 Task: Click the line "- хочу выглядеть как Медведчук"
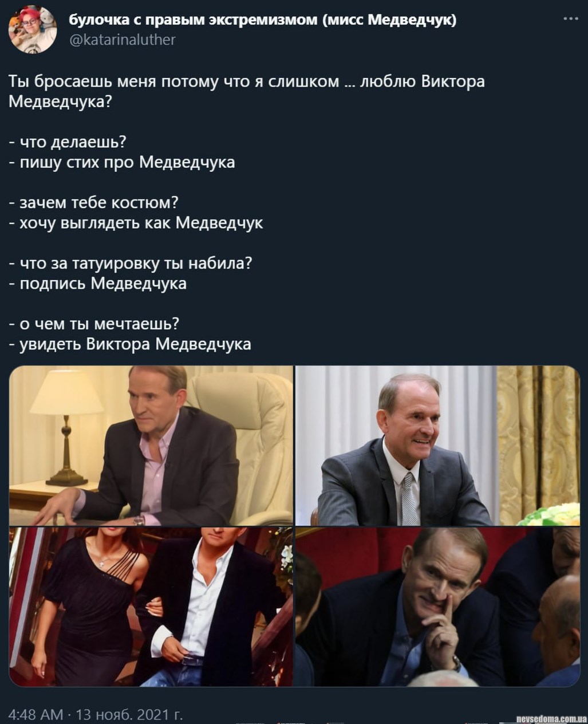pyautogui.click(x=136, y=223)
